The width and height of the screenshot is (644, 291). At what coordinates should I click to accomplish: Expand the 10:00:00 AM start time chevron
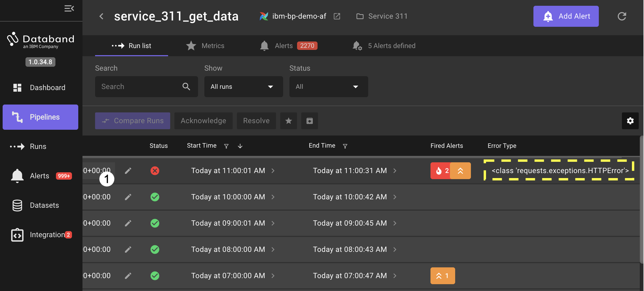click(273, 197)
